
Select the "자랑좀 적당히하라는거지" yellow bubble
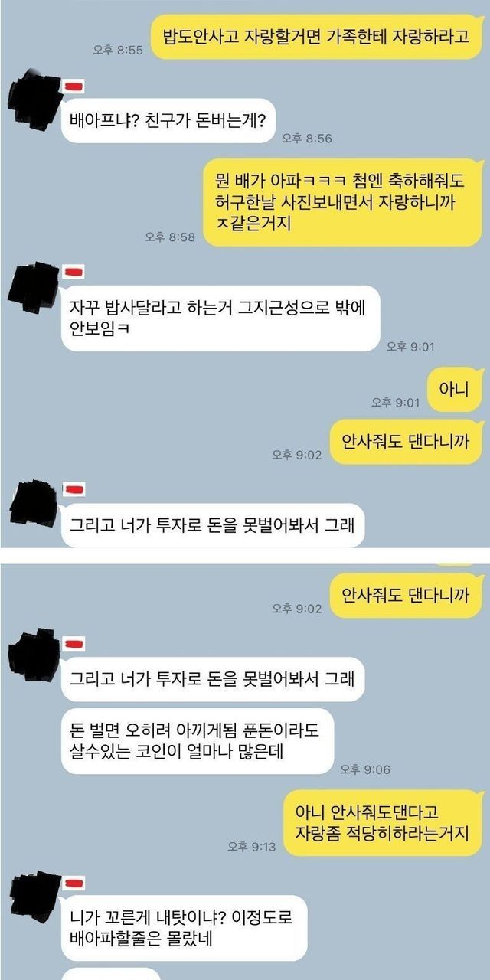click(x=383, y=822)
